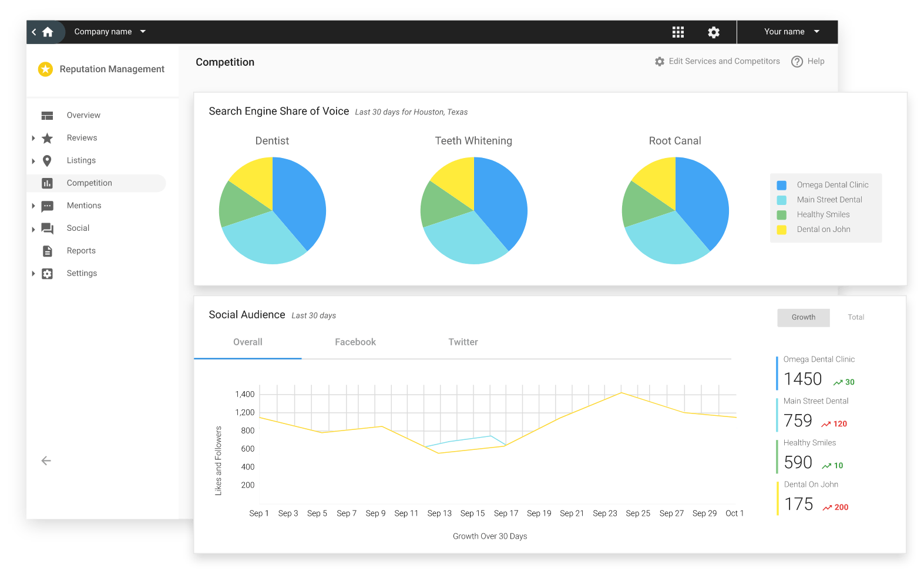Viewport: 924px width, 575px height.
Task: Click the Reports document icon
Action: [48, 251]
